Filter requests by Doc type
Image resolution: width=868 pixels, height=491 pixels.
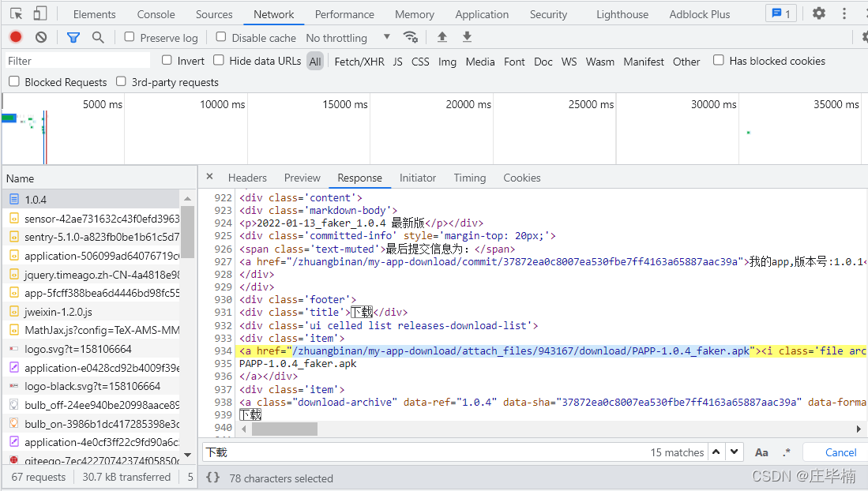(543, 62)
